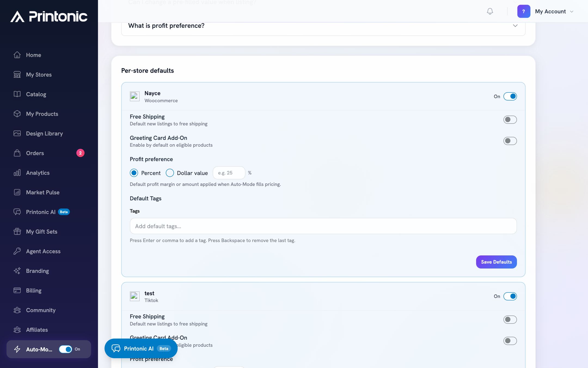The width and height of the screenshot is (588, 368).
Task: Open Catalog section
Action: 49,94
